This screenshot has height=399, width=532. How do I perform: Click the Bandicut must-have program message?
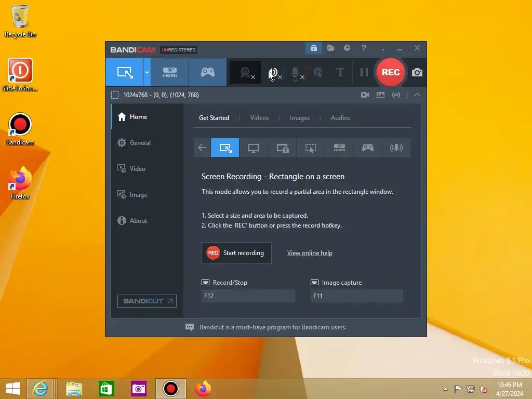pos(273,327)
